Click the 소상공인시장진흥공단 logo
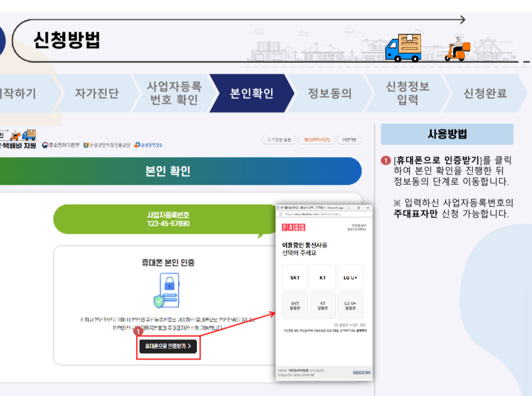Viewport: 532px width, 396px height. pyautogui.click(x=106, y=145)
